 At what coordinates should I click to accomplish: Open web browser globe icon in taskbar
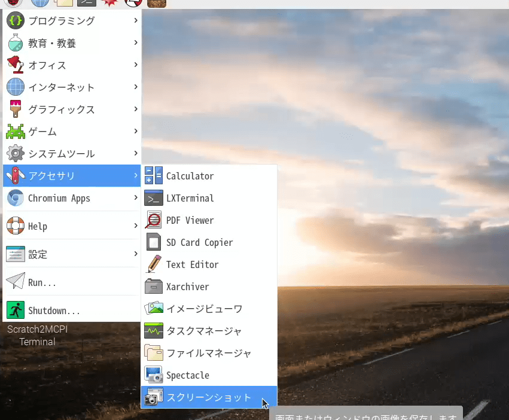point(40,4)
